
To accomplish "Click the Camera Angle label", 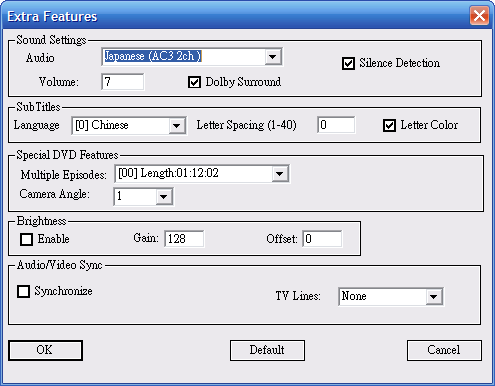I will pyautogui.click(x=55, y=194).
